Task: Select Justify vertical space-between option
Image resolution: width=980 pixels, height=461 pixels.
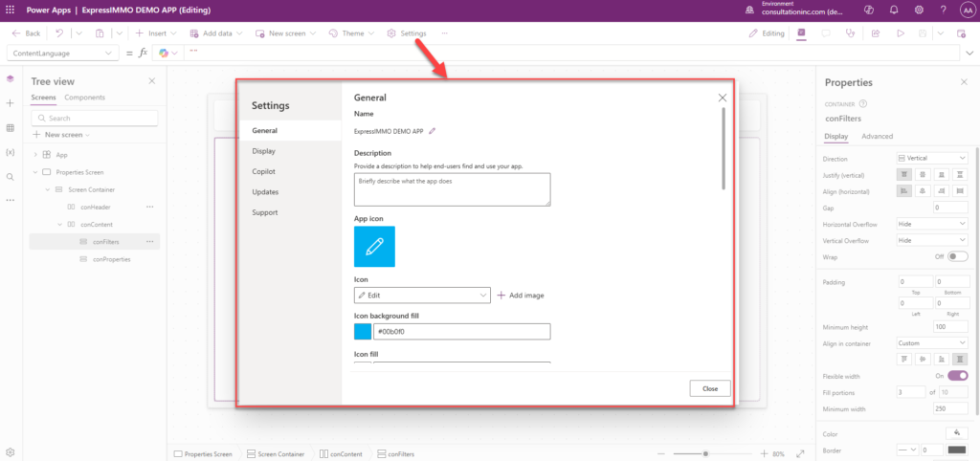Action: pyautogui.click(x=958, y=175)
